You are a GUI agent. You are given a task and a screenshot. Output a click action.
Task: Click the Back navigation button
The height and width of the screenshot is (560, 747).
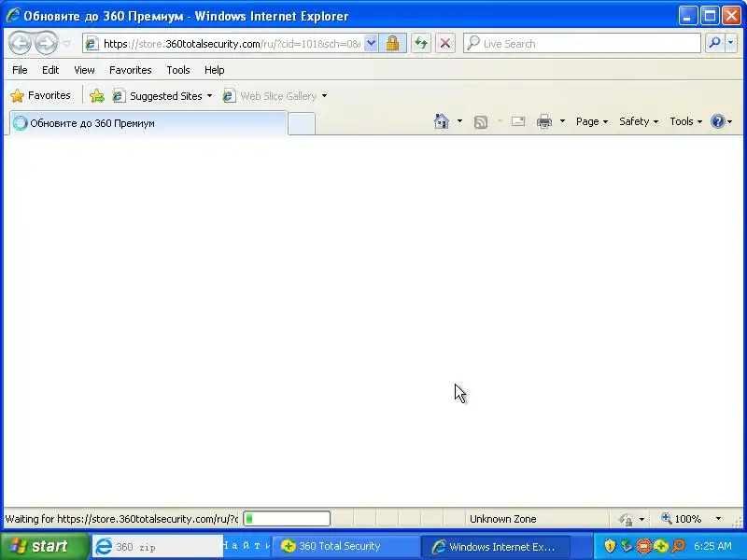20,43
